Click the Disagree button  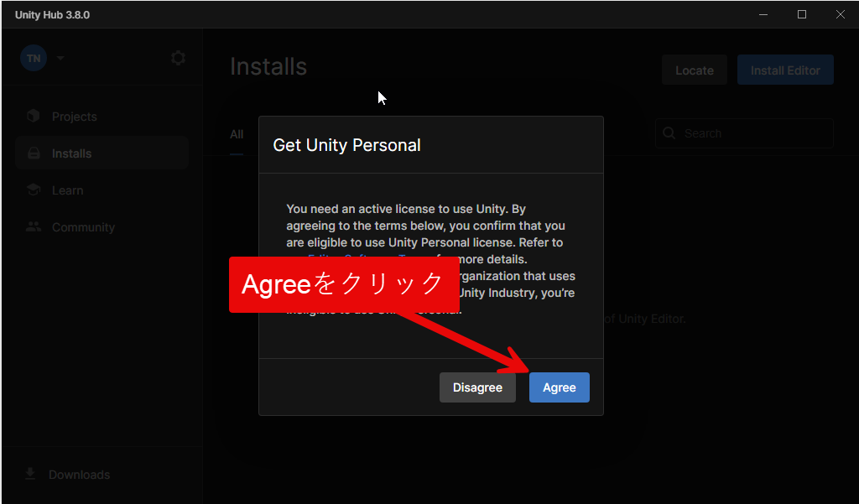tap(477, 387)
